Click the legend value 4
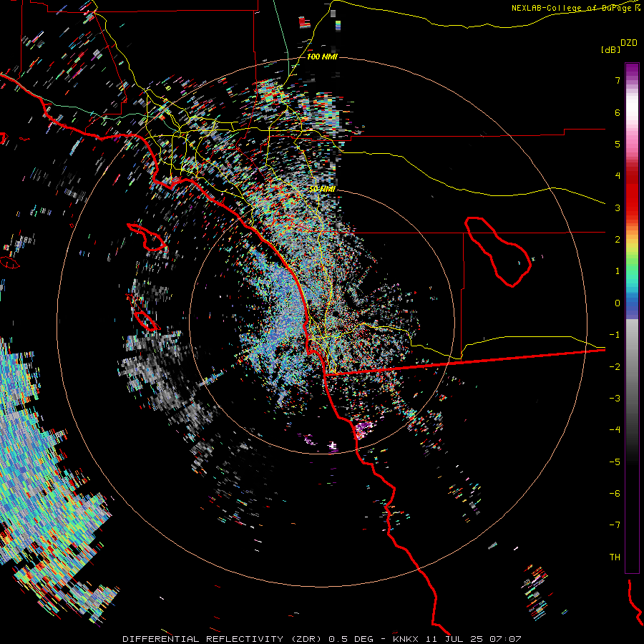The image size is (644, 644). [618, 176]
